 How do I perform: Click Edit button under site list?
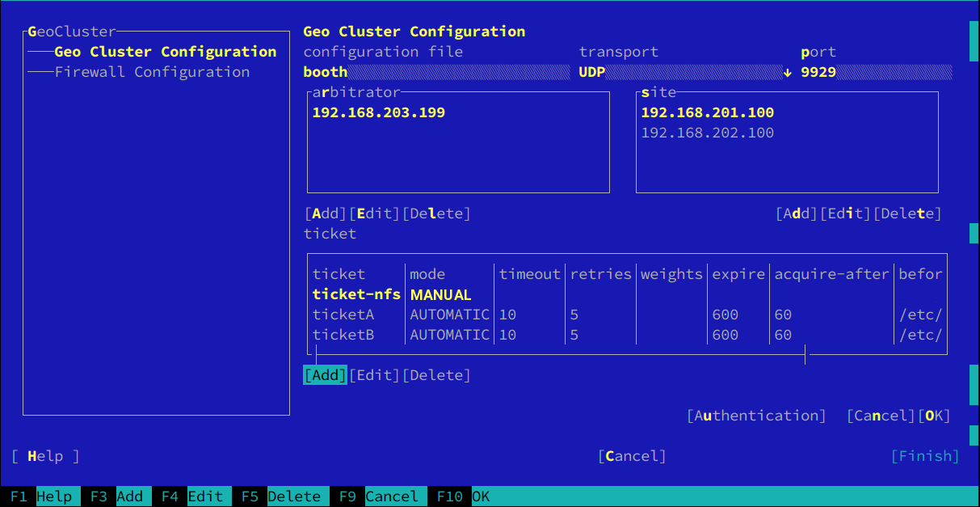click(845, 213)
